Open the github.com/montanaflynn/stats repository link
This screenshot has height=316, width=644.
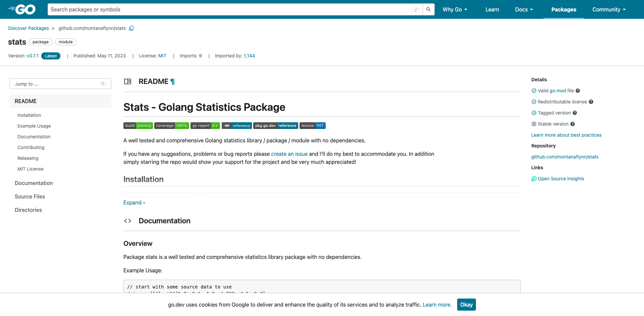[x=565, y=157]
